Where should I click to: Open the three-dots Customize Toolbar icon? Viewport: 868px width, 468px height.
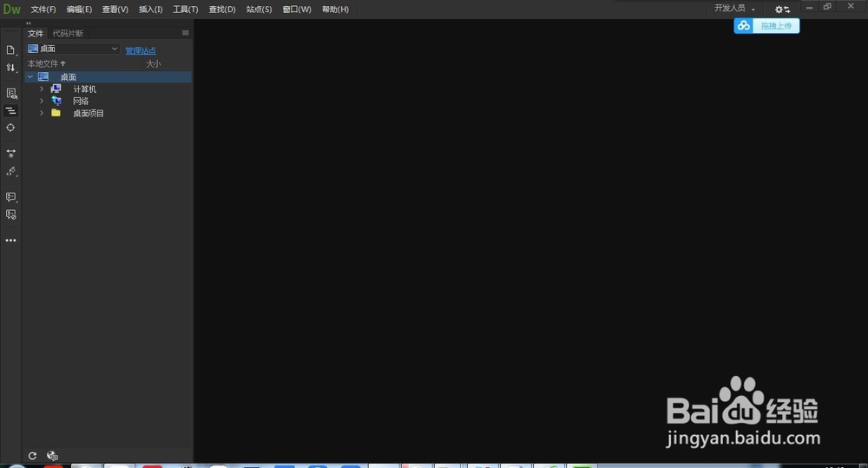coord(10,241)
